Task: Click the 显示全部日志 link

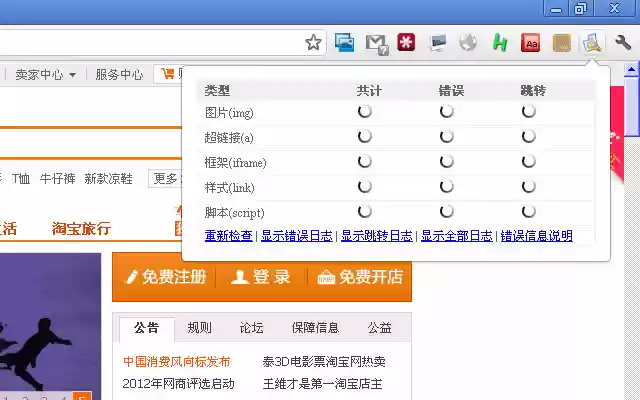Action: coord(457,236)
